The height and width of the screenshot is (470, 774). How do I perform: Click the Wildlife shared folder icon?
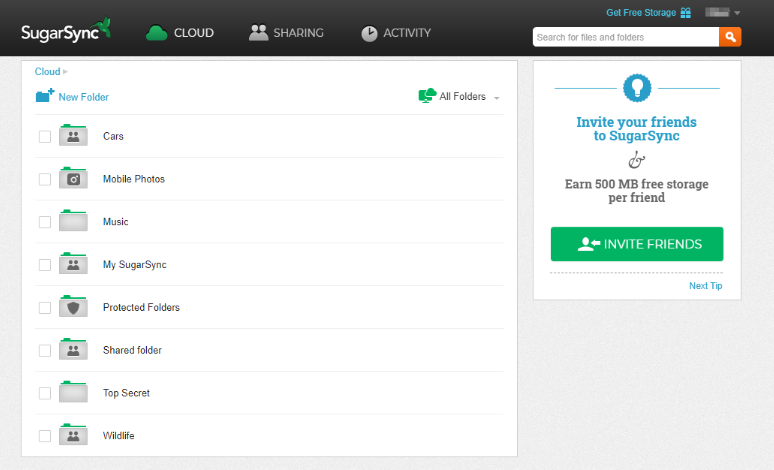point(73,435)
